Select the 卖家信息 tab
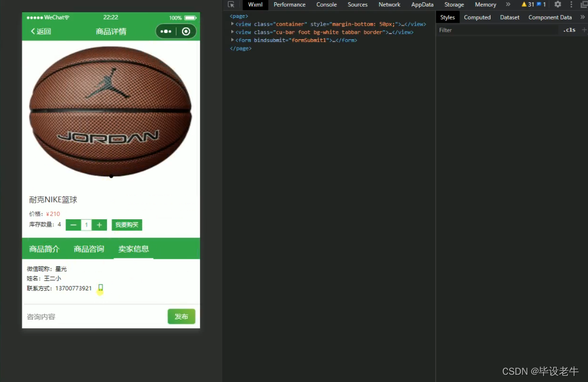The height and width of the screenshot is (382, 588). click(133, 249)
